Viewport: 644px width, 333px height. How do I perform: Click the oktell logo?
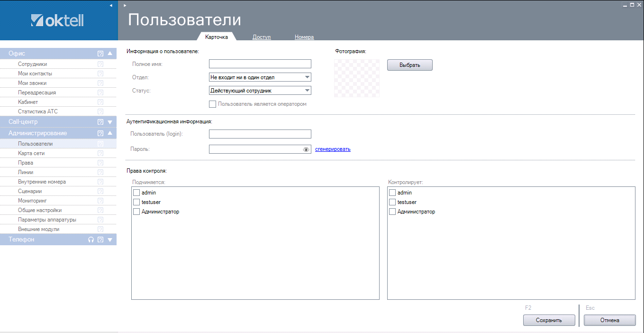[57, 20]
